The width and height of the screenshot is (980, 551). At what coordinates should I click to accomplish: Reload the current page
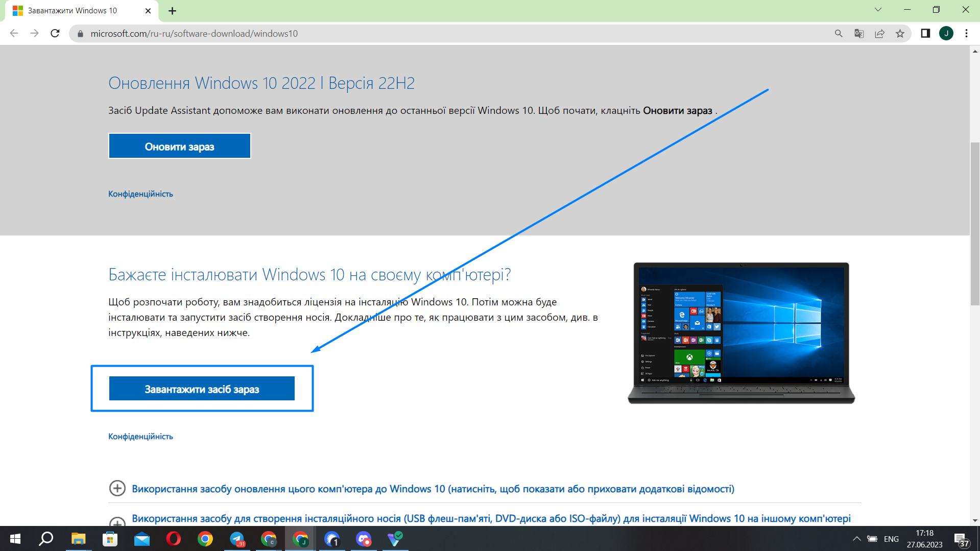(55, 33)
